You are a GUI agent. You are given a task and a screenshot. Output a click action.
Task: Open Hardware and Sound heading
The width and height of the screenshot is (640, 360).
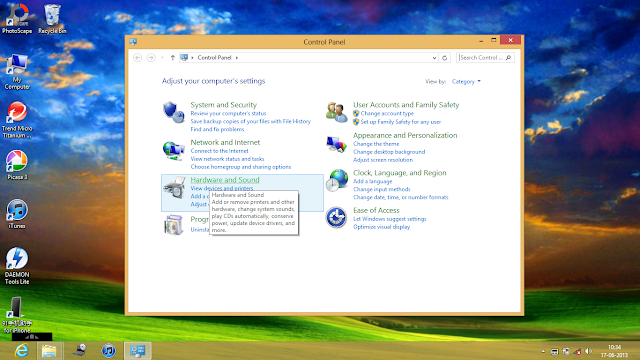click(225, 180)
